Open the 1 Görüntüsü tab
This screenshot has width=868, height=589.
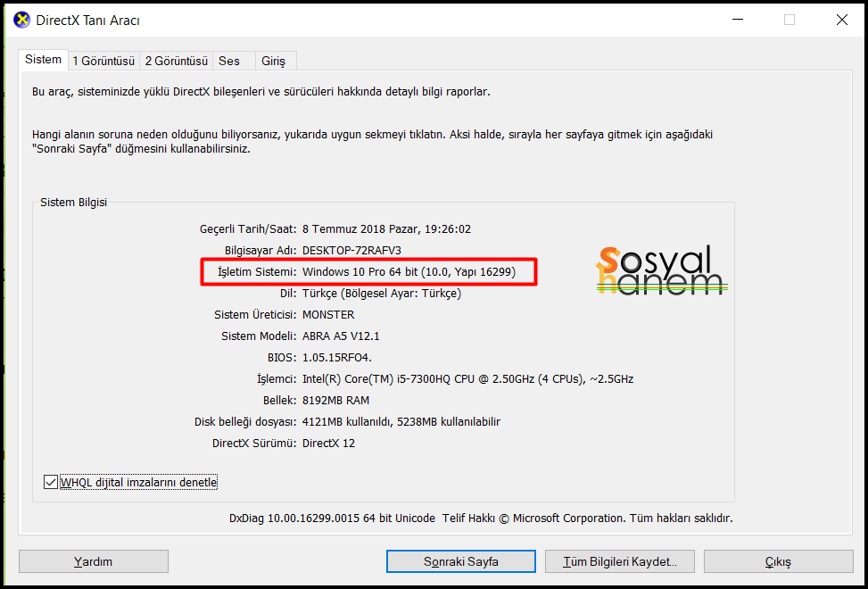coord(103,61)
